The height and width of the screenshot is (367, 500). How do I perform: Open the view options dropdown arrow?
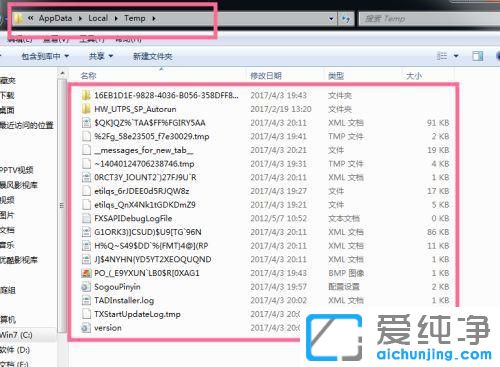coord(456,56)
